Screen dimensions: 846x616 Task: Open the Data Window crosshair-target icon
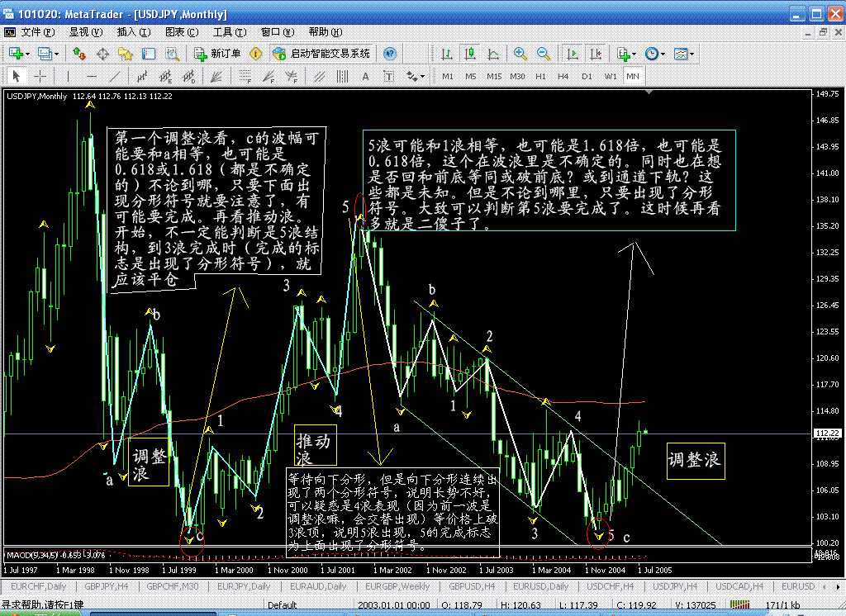[102, 54]
